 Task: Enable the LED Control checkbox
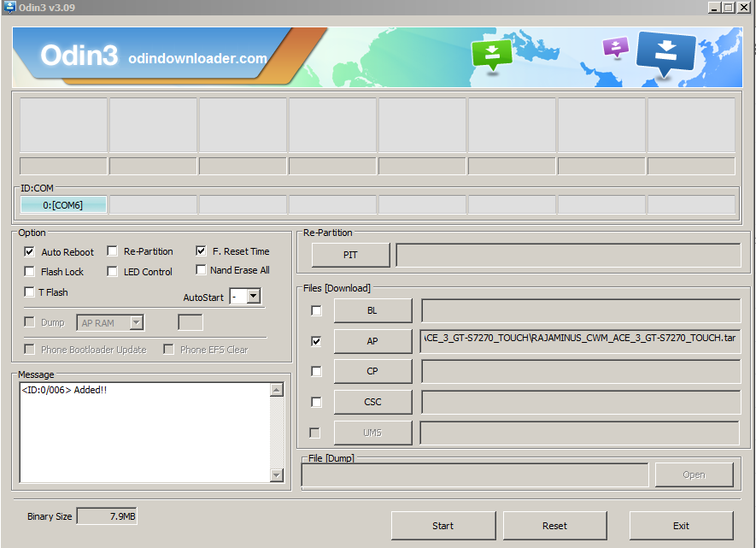[113, 272]
